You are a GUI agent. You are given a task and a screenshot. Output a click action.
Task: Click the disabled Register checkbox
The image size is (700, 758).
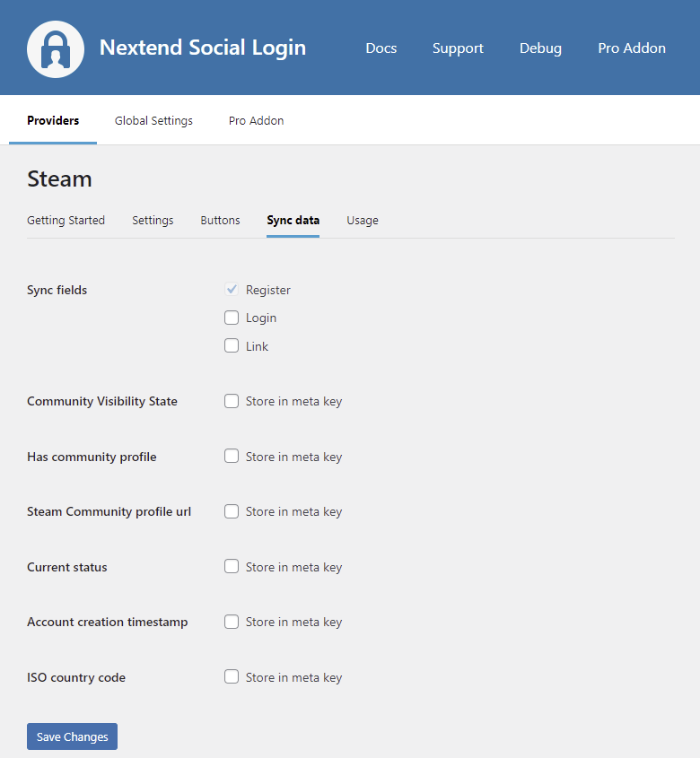232,290
